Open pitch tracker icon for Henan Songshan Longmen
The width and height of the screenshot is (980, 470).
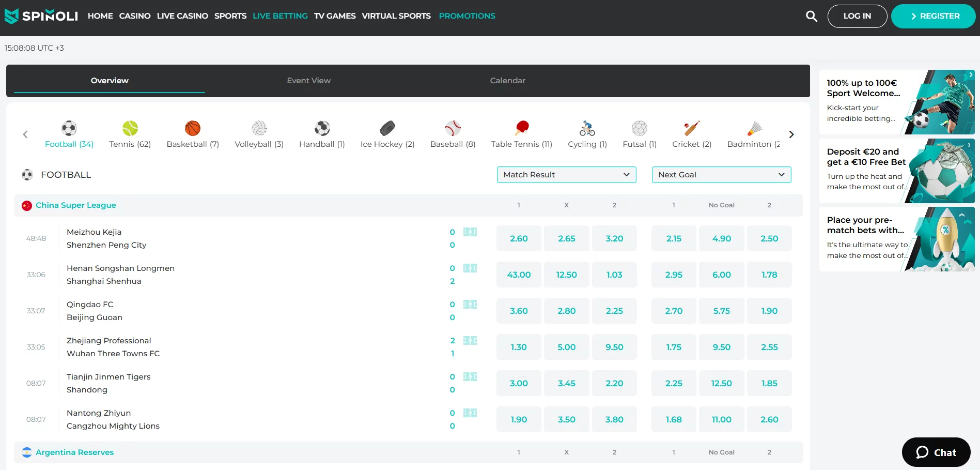click(x=470, y=268)
